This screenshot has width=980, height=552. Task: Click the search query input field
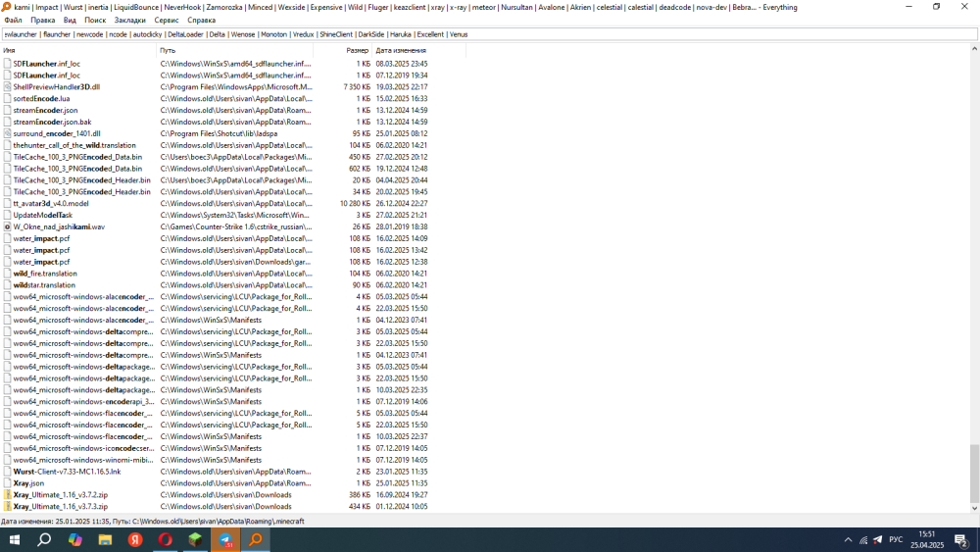pyautogui.click(x=490, y=34)
